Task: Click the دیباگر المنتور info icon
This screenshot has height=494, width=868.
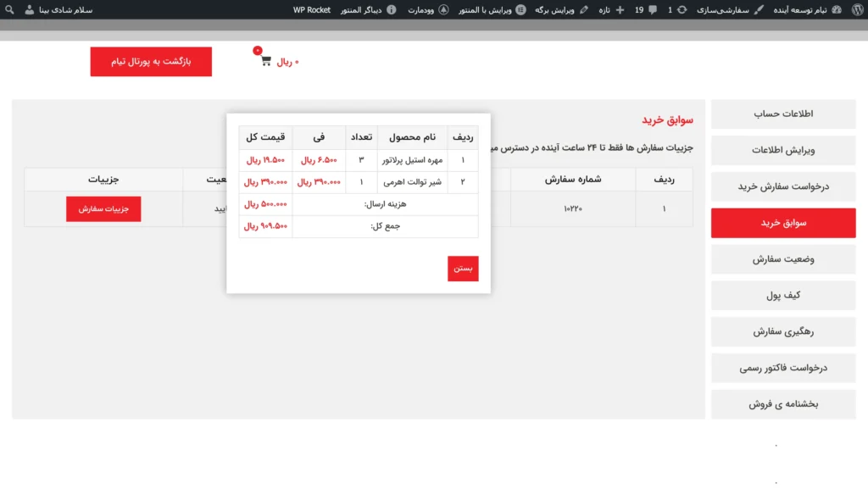Action: [x=392, y=9]
